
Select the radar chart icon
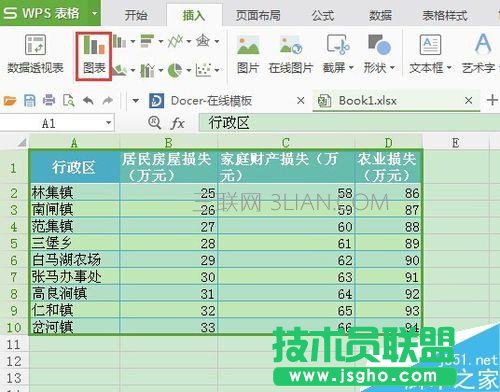click(x=203, y=41)
